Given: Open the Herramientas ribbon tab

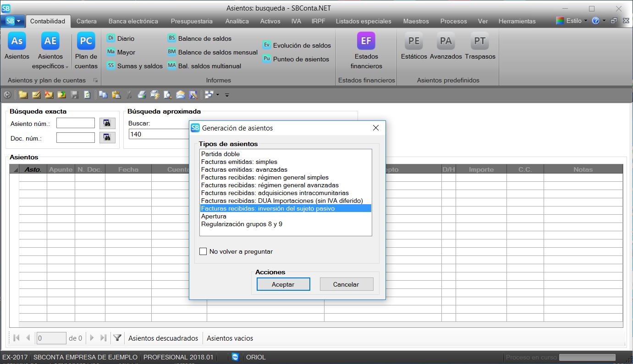Looking at the screenshot, I should (517, 21).
